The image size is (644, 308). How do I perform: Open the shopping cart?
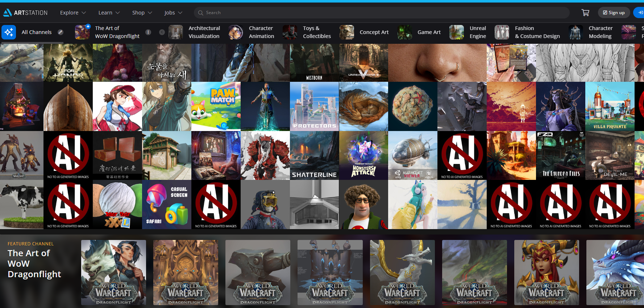[585, 13]
